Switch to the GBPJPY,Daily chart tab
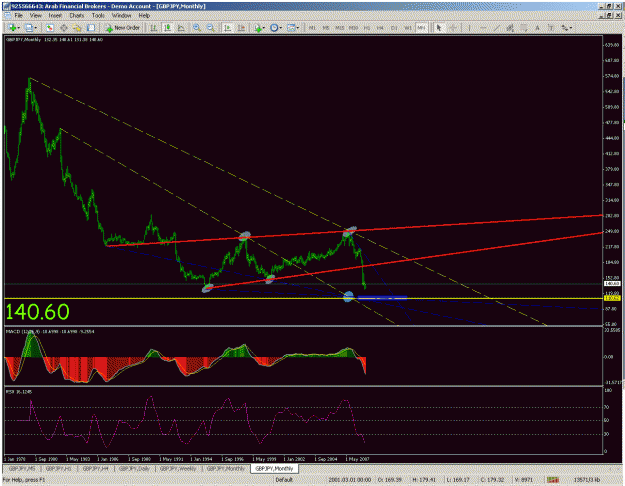 tap(134, 469)
